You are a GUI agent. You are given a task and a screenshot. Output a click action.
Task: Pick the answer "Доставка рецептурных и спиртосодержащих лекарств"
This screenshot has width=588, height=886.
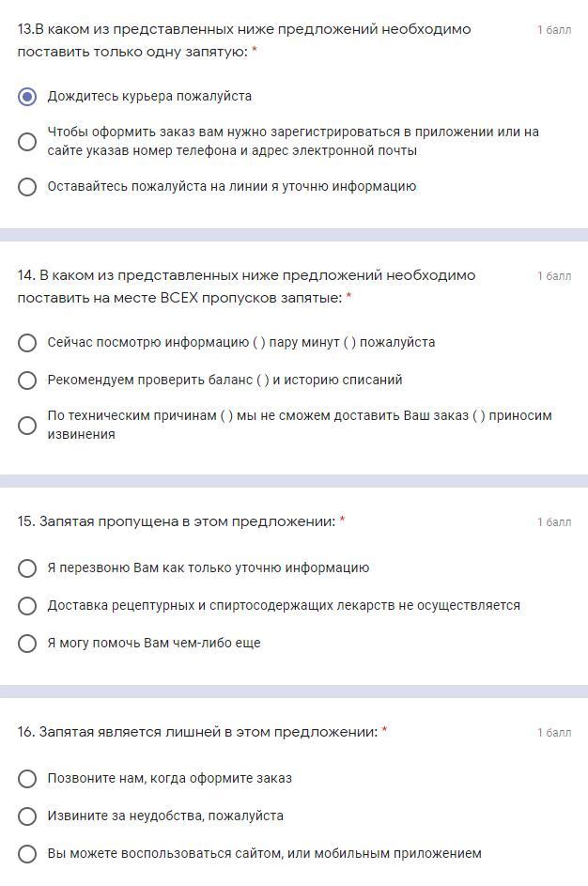tap(27, 605)
